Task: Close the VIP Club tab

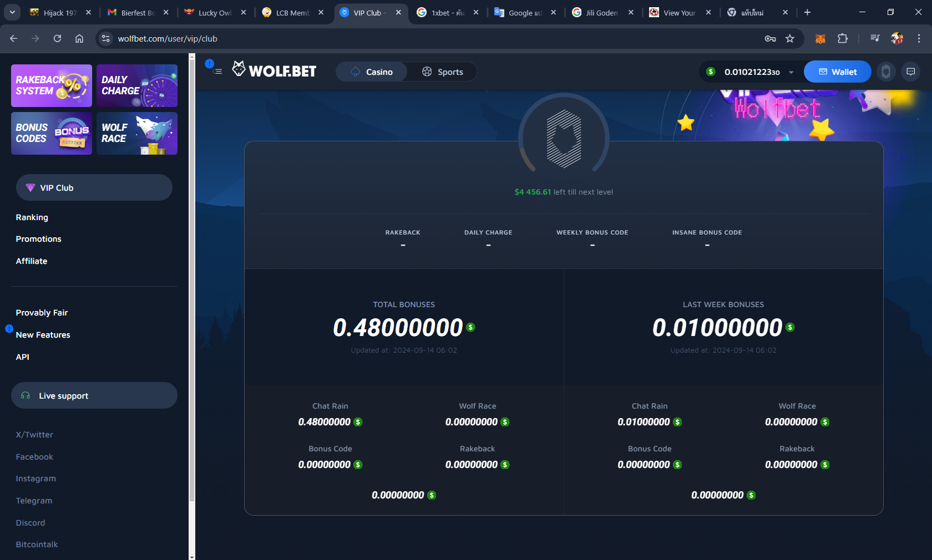Action: coord(398,12)
